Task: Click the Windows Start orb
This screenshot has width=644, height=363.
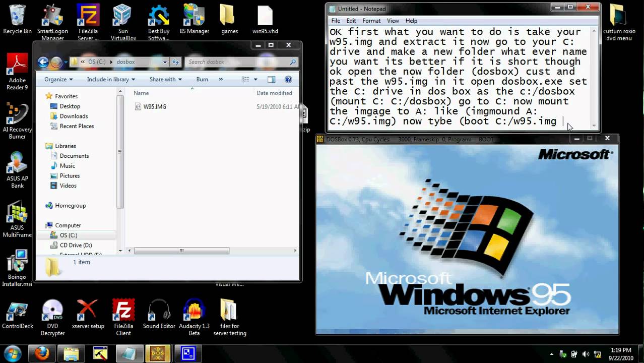Action: tap(13, 353)
